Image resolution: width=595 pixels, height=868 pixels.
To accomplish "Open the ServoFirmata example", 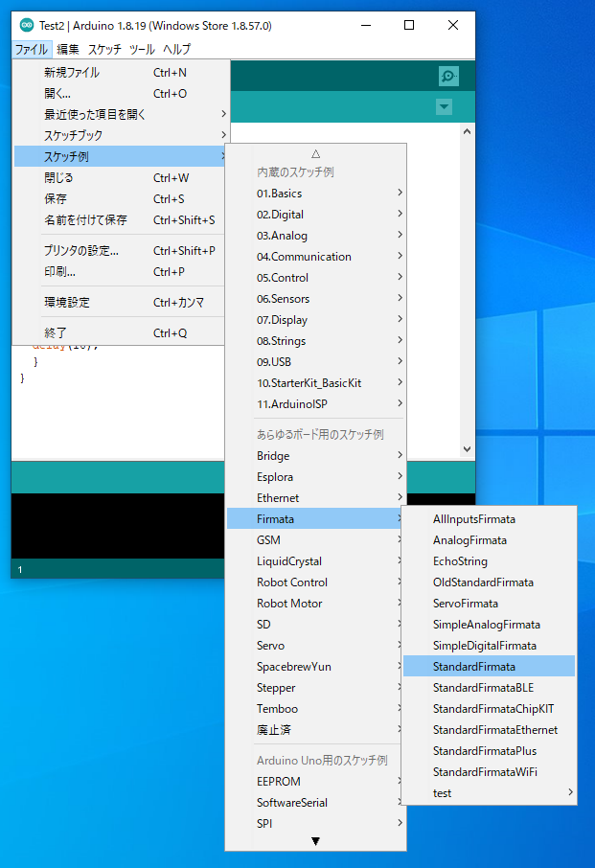I will point(490,603).
